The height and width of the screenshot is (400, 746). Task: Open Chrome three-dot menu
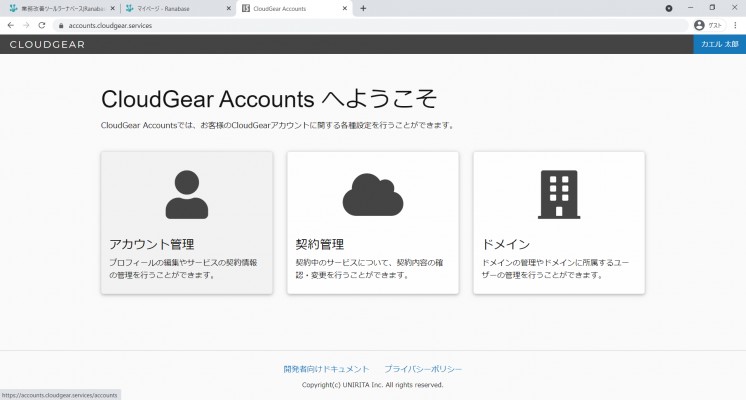(x=735, y=25)
